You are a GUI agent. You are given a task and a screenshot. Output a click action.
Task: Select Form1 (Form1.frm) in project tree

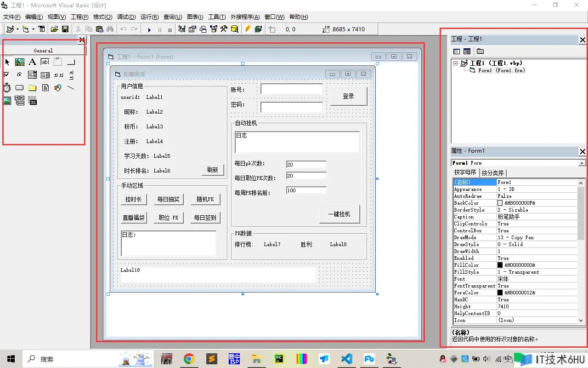(501, 70)
